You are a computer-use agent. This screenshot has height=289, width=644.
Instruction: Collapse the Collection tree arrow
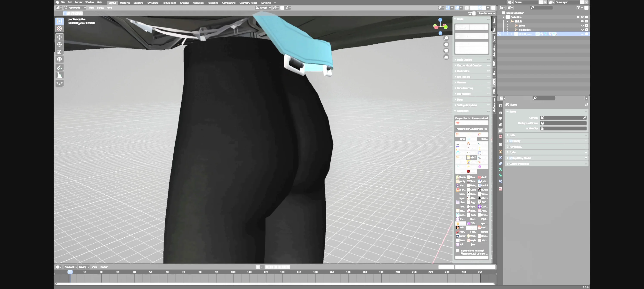tap(503, 17)
